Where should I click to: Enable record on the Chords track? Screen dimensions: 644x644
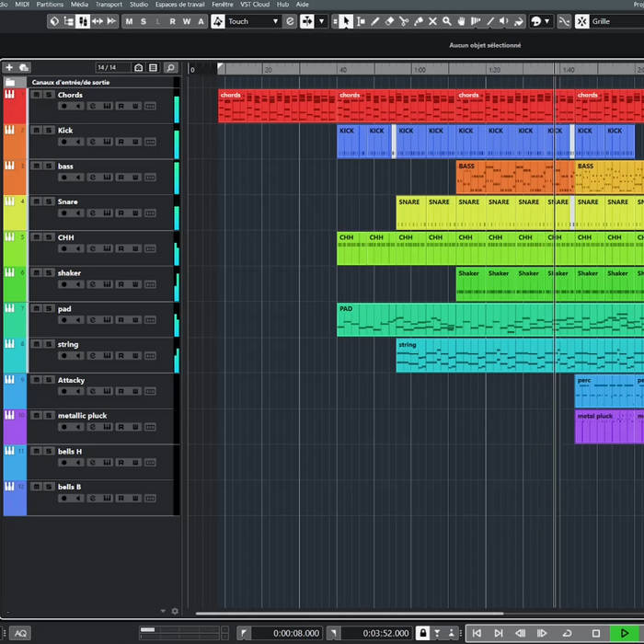[65, 107]
